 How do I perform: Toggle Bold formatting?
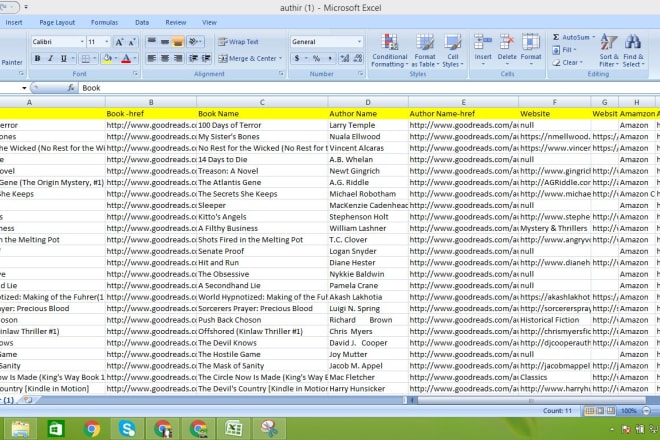tap(37, 59)
